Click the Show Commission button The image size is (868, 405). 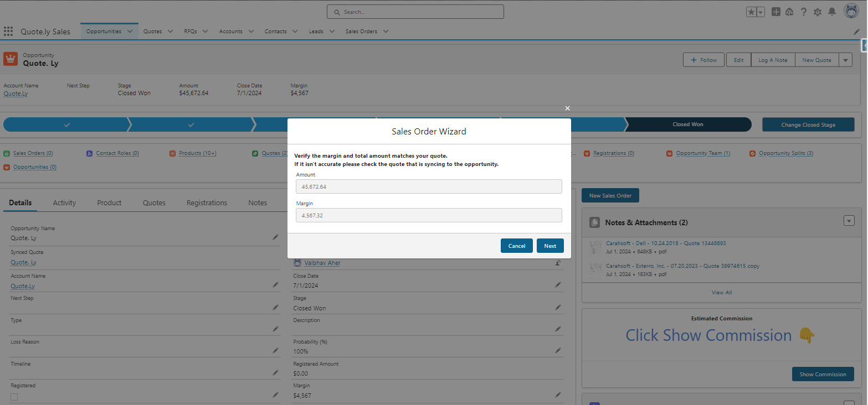[x=823, y=374]
